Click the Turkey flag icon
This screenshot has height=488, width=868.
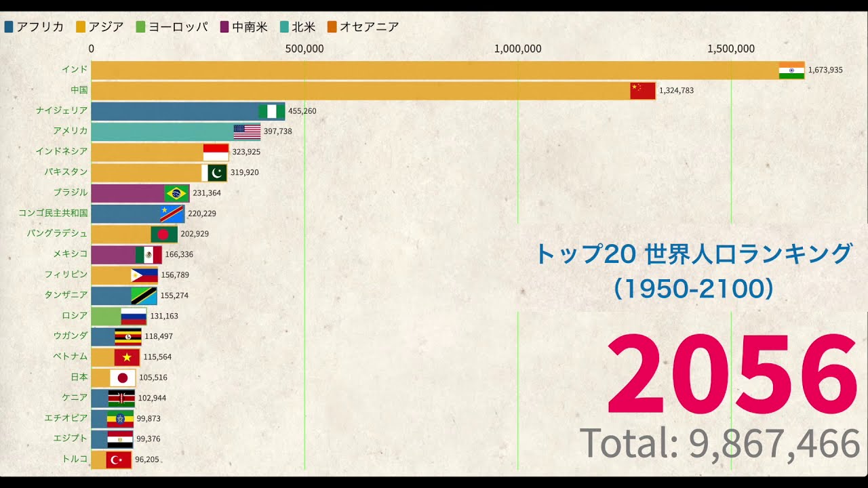119,460
